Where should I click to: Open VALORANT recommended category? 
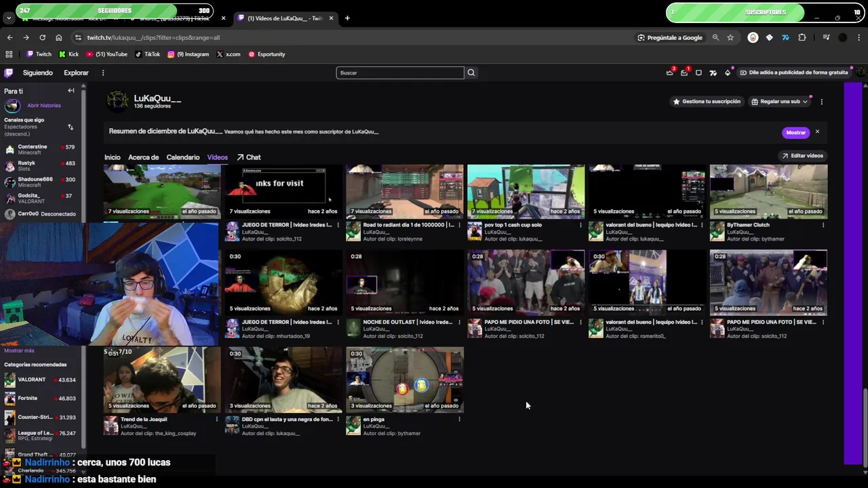pyautogui.click(x=41, y=380)
